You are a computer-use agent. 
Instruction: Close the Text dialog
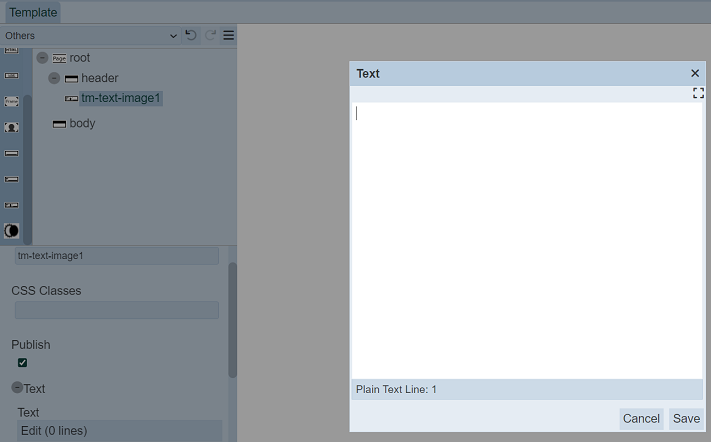(695, 73)
